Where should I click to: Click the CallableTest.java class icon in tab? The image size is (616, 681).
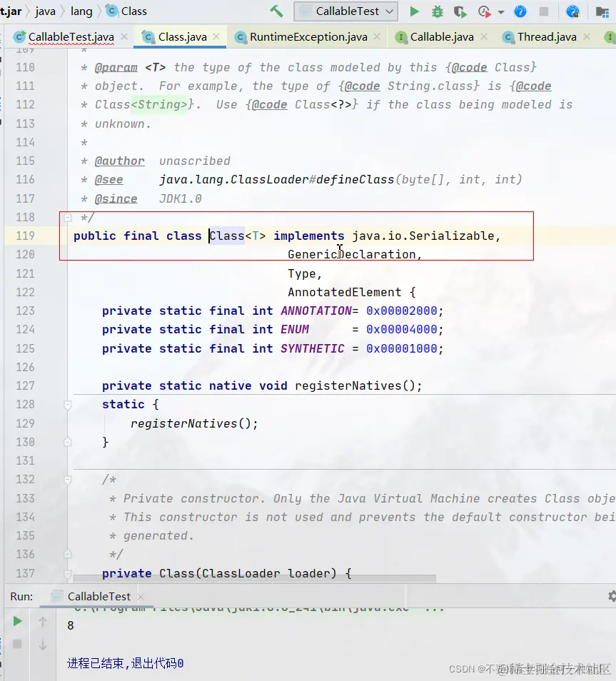click(x=19, y=37)
